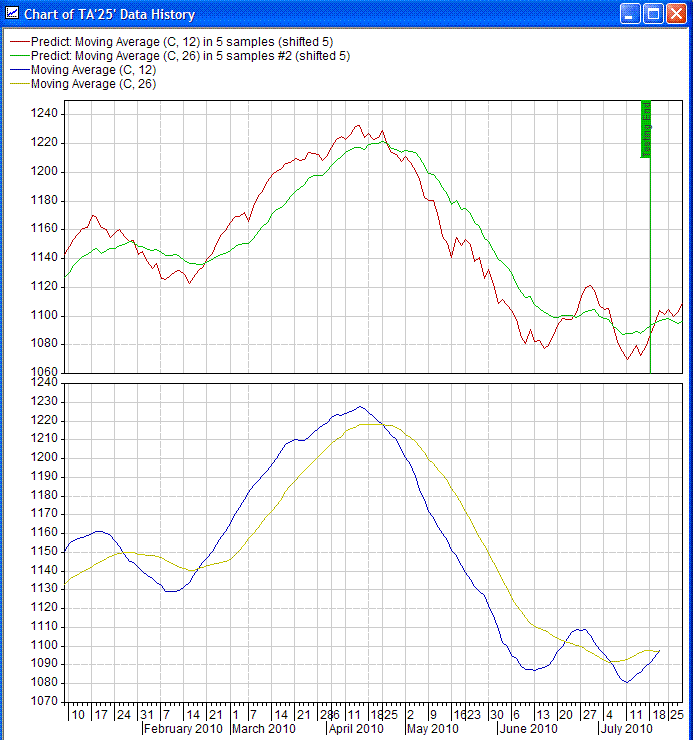The width and height of the screenshot is (693, 740).
Task: Click the 1150 label on lower chart axis
Action: pyautogui.click(x=44, y=551)
